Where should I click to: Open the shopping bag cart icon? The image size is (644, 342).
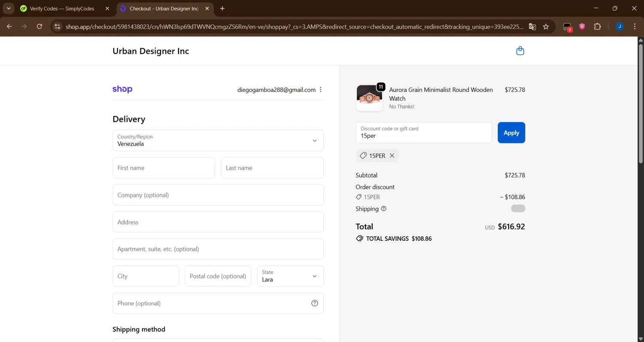520,51
